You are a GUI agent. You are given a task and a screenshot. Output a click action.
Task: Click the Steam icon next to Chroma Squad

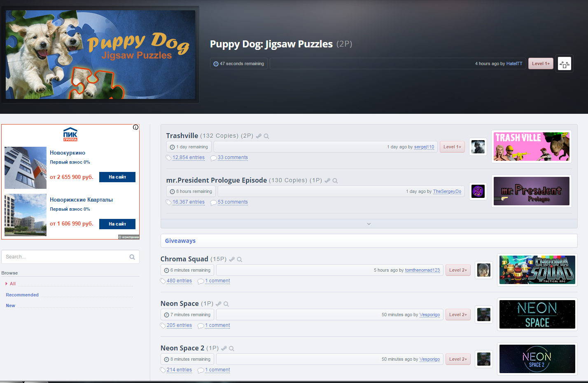coord(232,259)
